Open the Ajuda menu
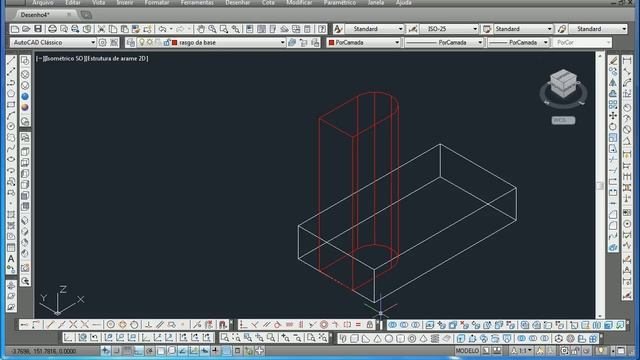Screen dimensions: 640x360 click(403, 2)
